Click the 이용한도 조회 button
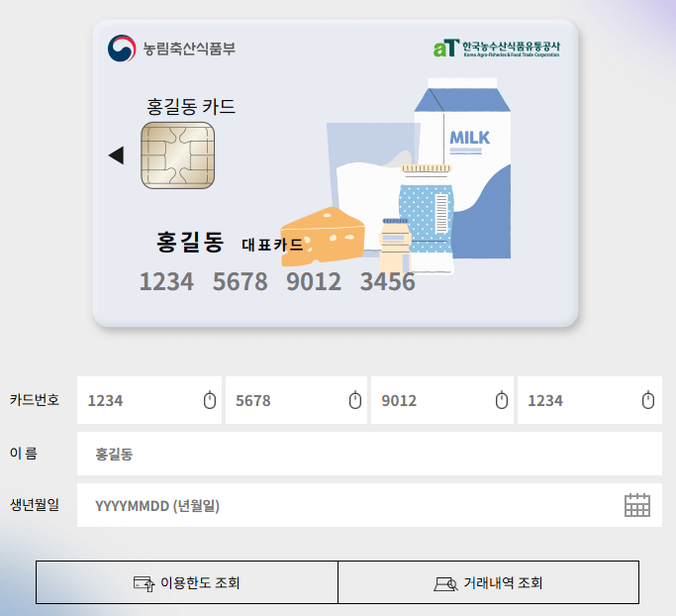Viewport: 676px width, 616px height. [187, 582]
